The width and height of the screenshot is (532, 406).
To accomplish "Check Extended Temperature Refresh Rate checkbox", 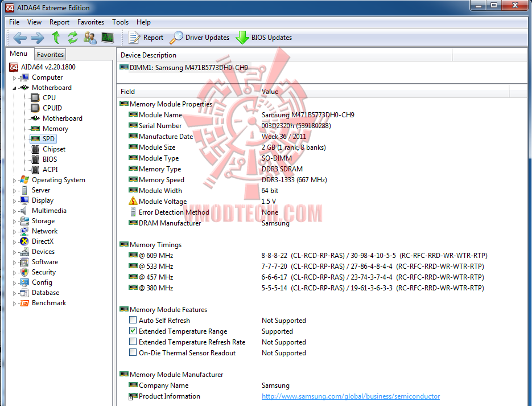I will tap(133, 342).
